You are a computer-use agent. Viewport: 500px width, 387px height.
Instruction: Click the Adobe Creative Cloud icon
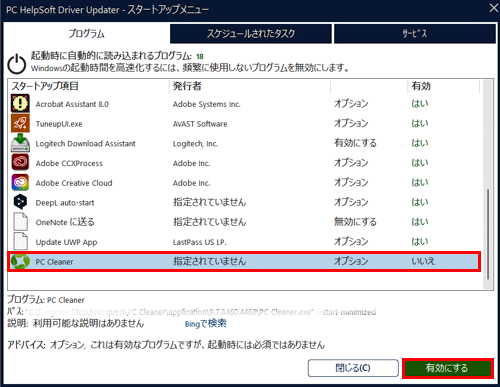20,182
